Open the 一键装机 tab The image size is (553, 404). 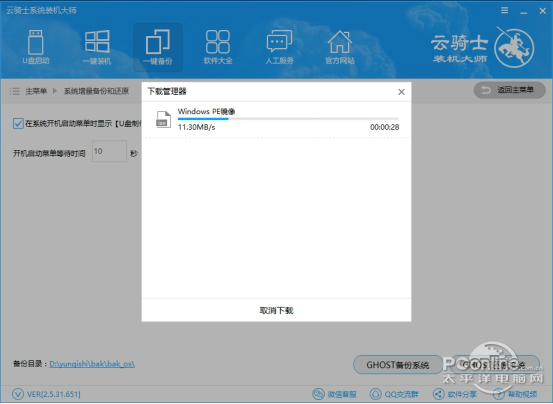tap(97, 47)
